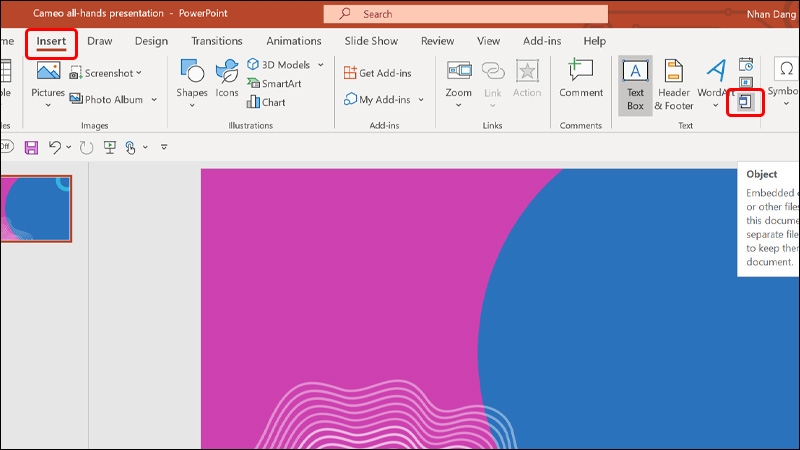Expand the WordArt dropdown chevron
Screen dimensions: 800x450
coord(715,105)
